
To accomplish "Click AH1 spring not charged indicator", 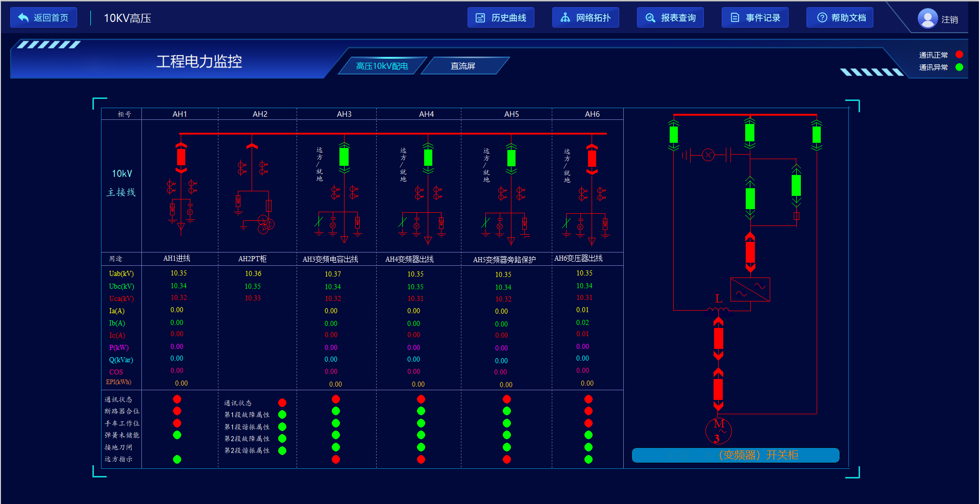I will pyautogui.click(x=177, y=435).
